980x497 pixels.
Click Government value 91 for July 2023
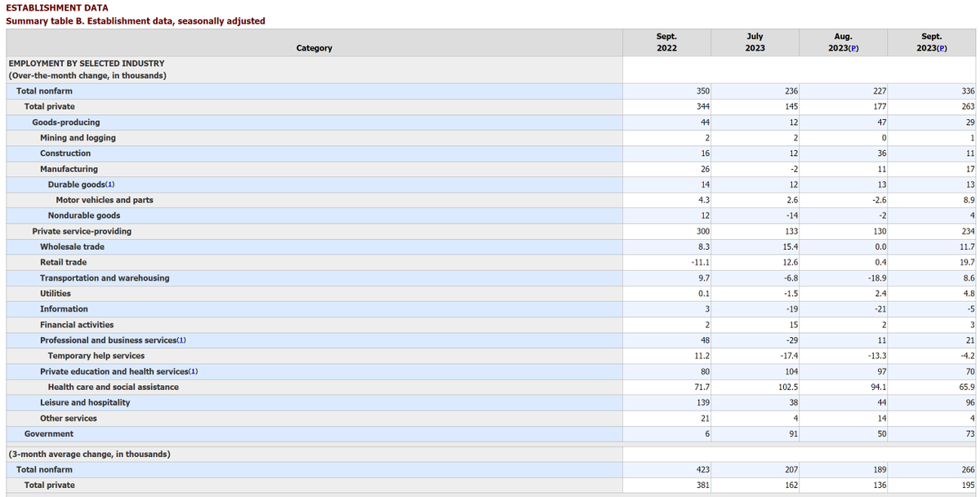(793, 434)
